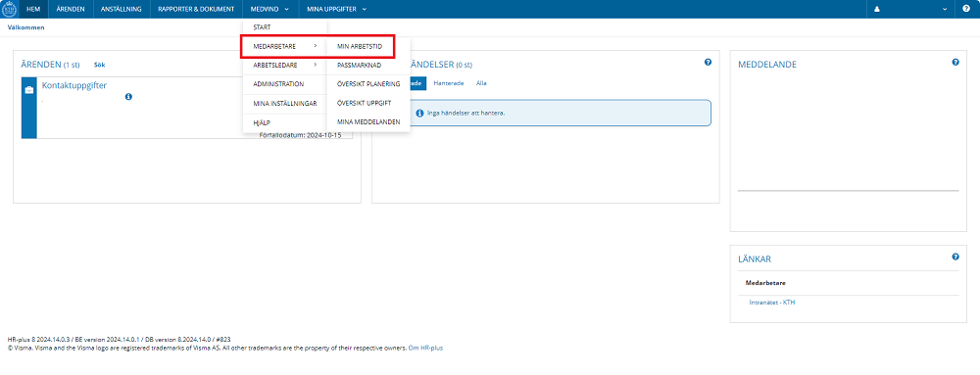Open Rapporter & Dokument

pyautogui.click(x=196, y=10)
